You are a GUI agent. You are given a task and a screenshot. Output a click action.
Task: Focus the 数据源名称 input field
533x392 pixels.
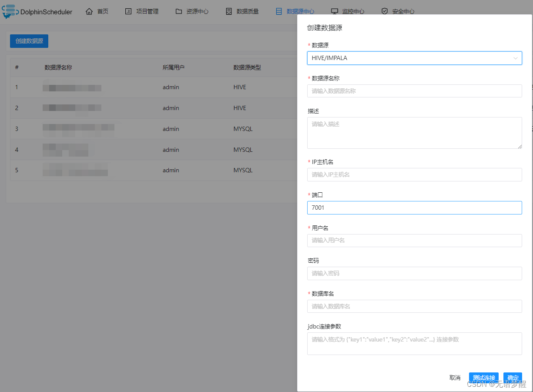tap(414, 91)
